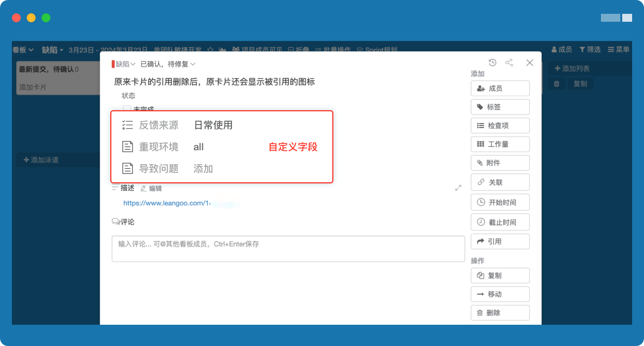Open the card activity history icon
Screen dimensions: 644x346
point(492,63)
